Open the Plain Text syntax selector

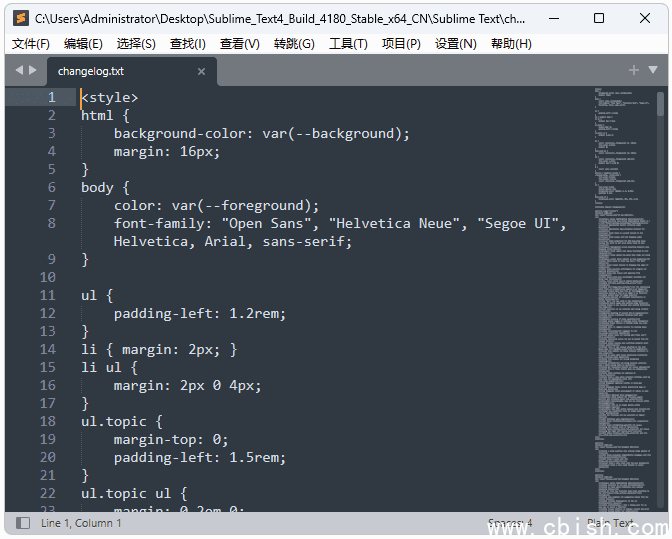[x=610, y=523]
